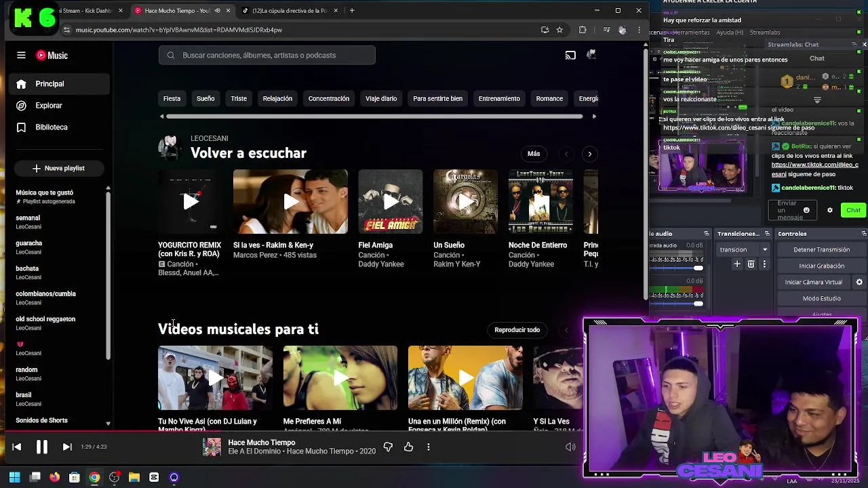Dislike Hace Mucho Tiempo with thumbs down

click(x=388, y=447)
